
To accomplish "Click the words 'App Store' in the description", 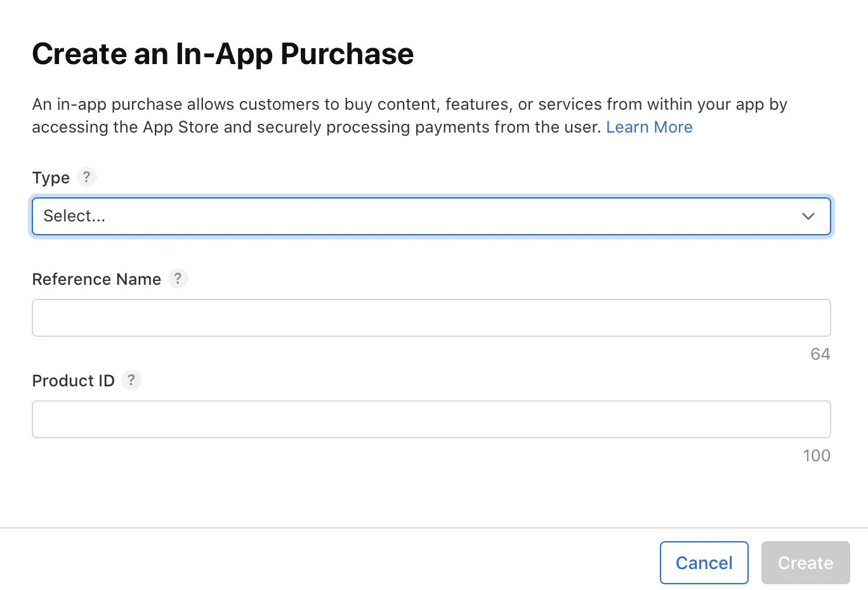I will click(181, 128).
